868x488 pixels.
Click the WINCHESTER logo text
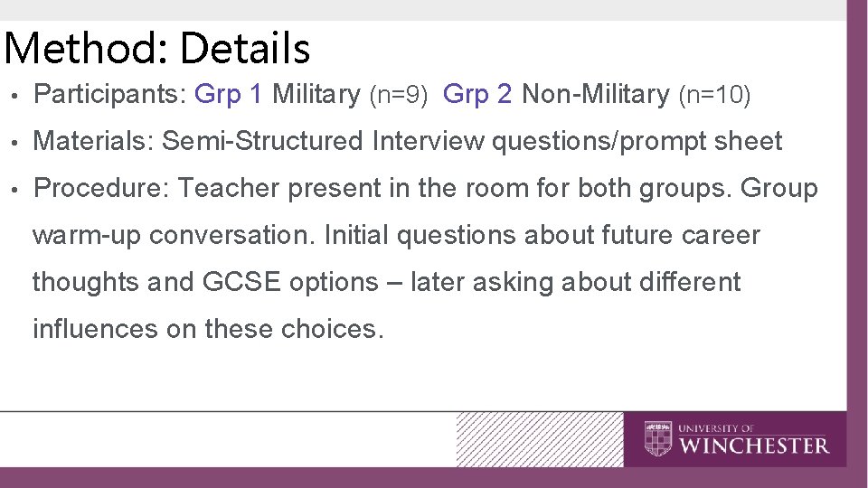pyautogui.click(x=753, y=446)
